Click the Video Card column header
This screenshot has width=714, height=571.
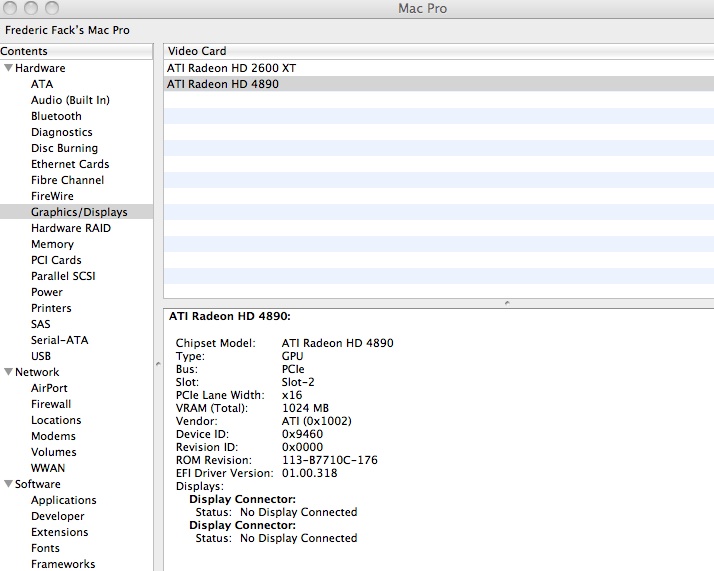coord(439,51)
